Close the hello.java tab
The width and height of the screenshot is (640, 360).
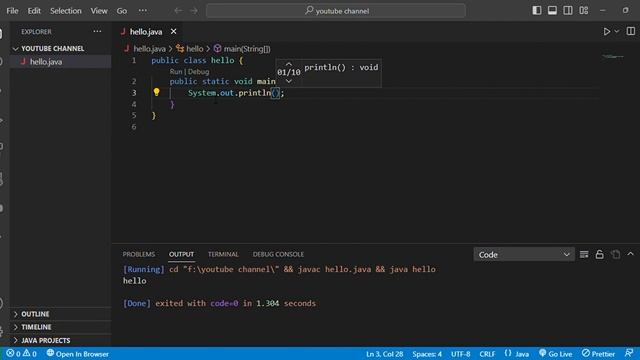pos(173,31)
